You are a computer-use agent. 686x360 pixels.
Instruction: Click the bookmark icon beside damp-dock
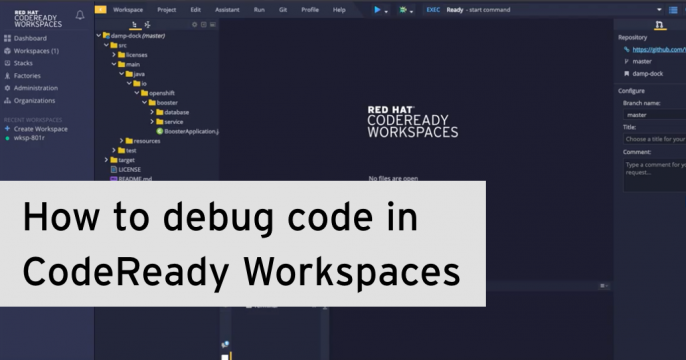(626, 74)
